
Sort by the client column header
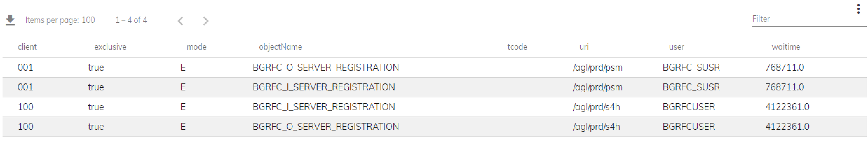[x=27, y=47]
